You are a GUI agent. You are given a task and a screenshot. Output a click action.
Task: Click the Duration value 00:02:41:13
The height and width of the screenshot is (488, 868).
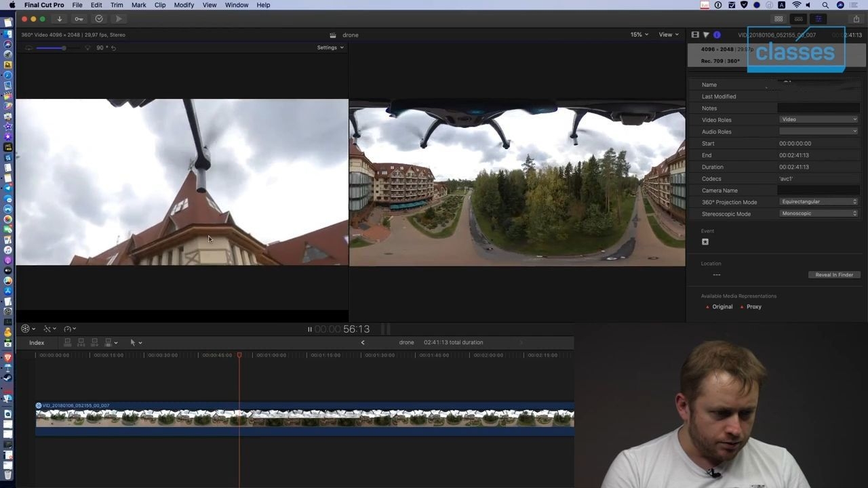794,167
